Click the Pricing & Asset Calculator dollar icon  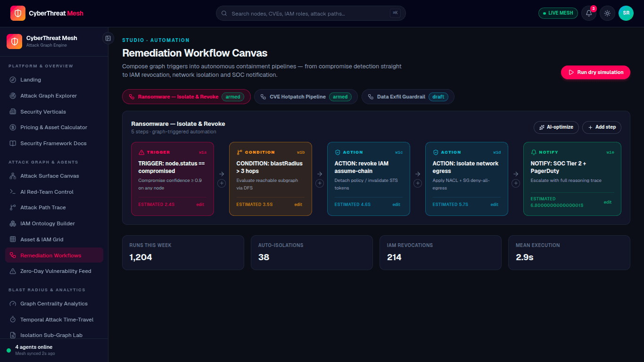coord(13,127)
